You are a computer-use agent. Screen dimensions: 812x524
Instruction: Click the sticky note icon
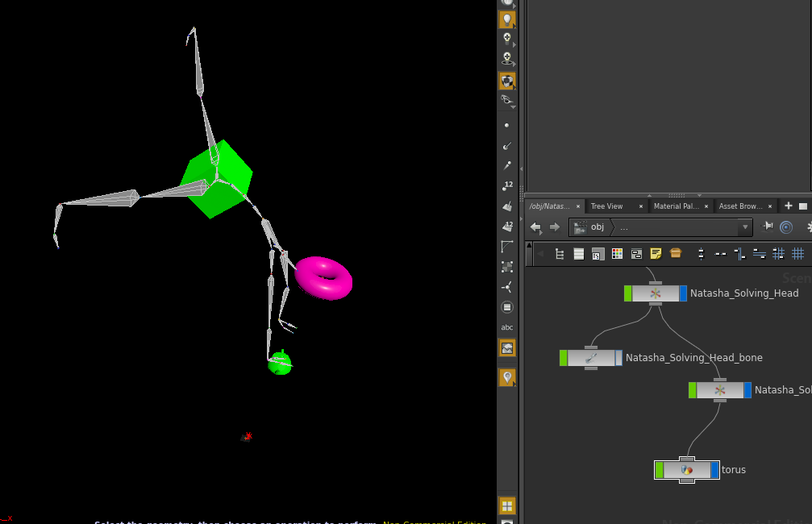click(x=656, y=254)
